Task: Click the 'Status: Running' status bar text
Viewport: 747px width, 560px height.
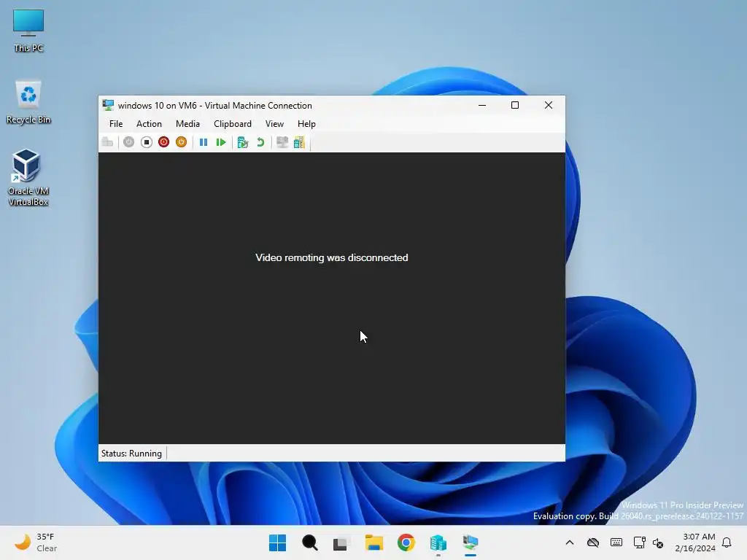Action: tap(131, 454)
